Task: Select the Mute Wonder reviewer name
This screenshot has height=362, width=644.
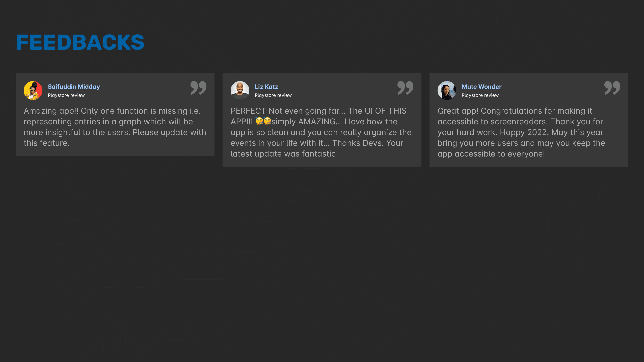Action: pos(481,87)
